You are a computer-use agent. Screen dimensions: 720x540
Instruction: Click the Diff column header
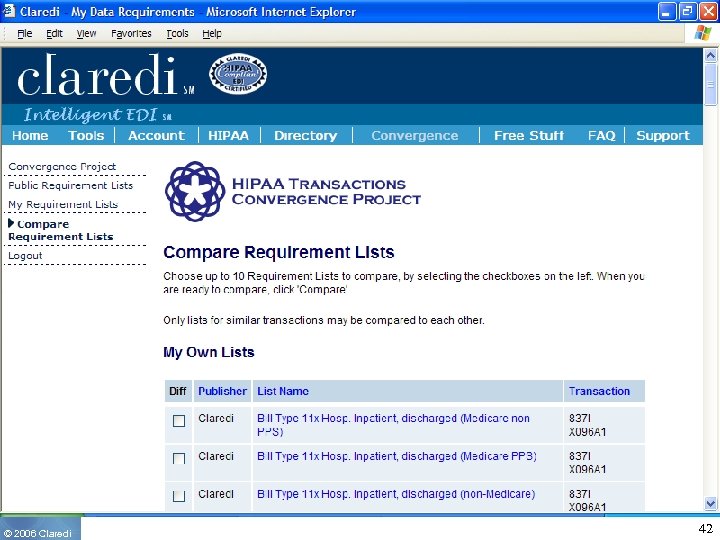click(178, 391)
